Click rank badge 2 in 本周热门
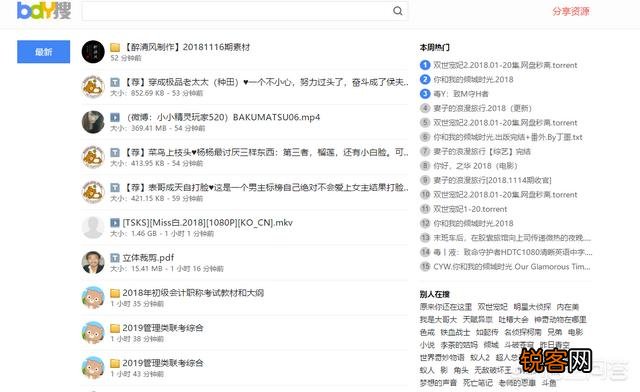The height and width of the screenshot is (392, 640). 425,79
